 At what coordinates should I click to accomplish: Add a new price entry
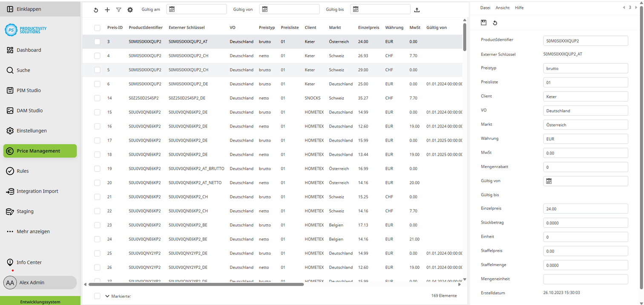(107, 9)
